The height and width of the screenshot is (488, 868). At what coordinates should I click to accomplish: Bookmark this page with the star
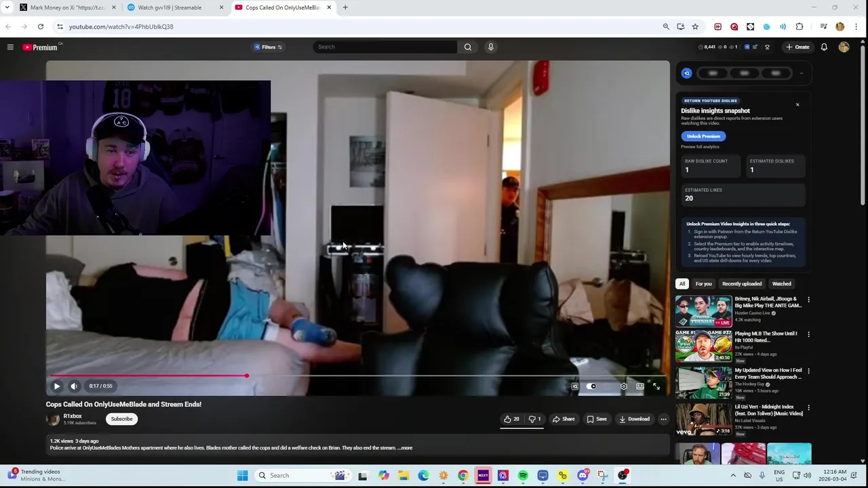695,26
